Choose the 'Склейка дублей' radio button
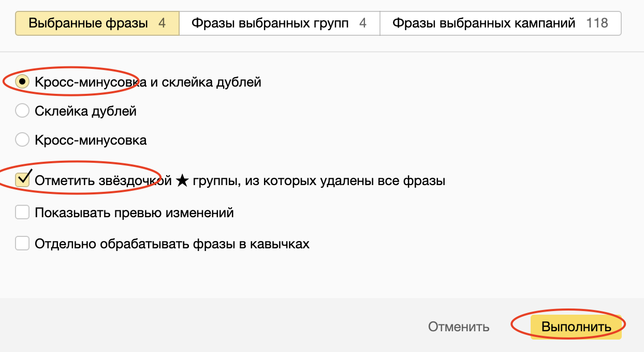 [22, 111]
